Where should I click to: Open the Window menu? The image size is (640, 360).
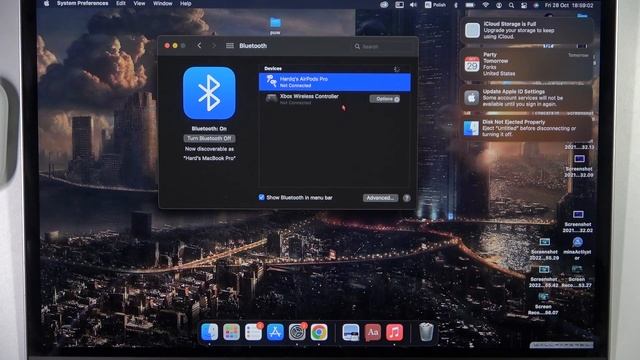click(x=162, y=3)
